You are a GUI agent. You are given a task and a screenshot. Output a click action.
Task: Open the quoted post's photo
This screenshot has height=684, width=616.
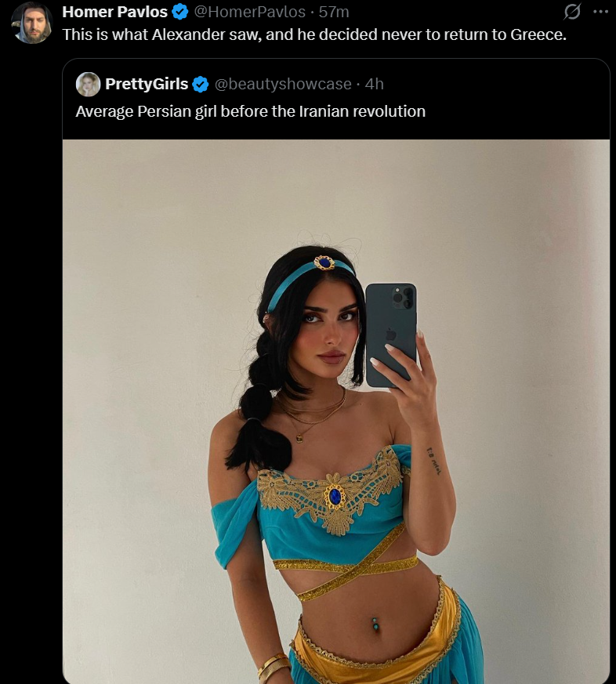click(336, 411)
